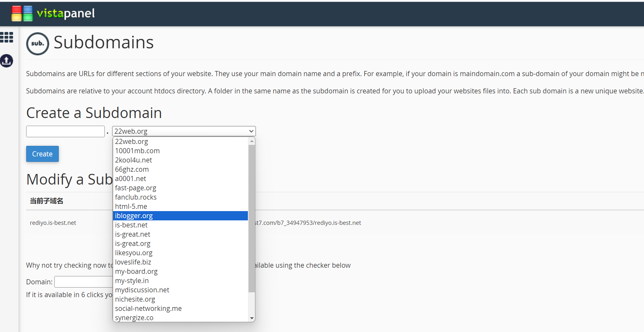Click the dropdown list scrollbar thumb

click(x=252, y=218)
